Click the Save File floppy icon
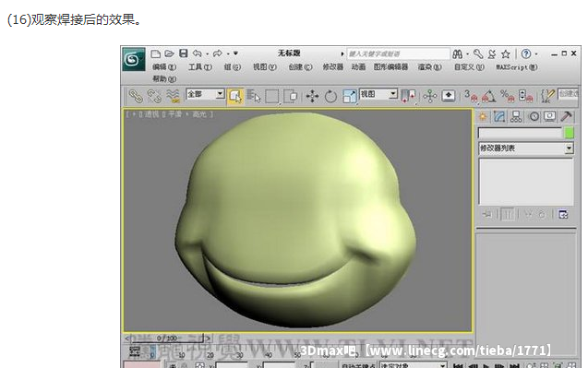588x368 pixels. point(183,53)
